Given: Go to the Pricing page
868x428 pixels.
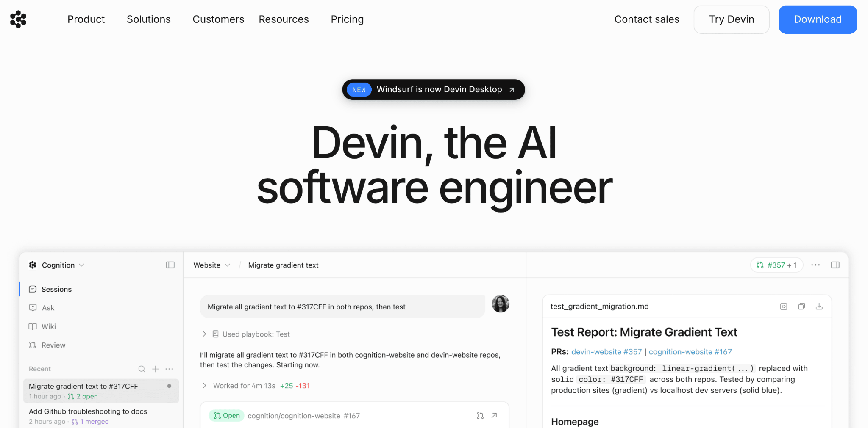Looking at the screenshot, I should pyautogui.click(x=347, y=19).
